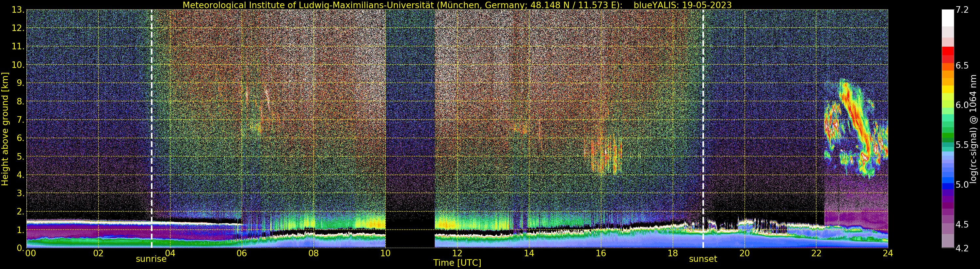Screen dimensions: 980x269
Task: Click the 12 tick on the time axis
Action: click(457, 253)
